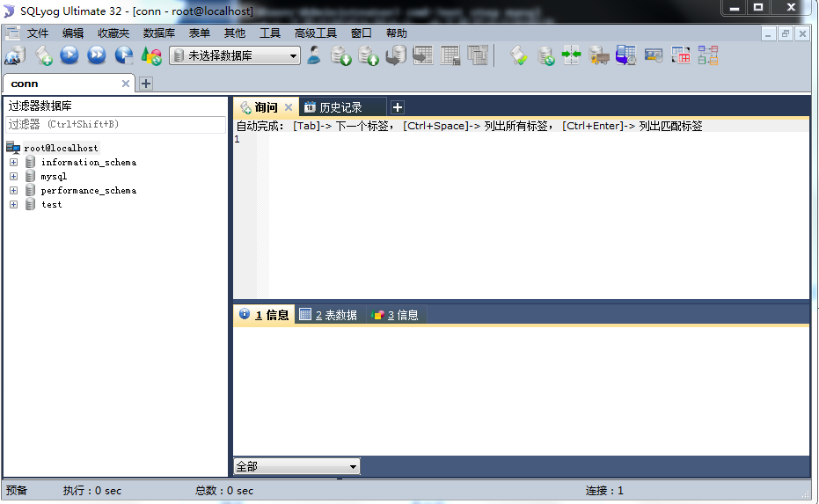Open the Database Synchronization wizard icon
Viewport: 819px width, 504px height.
coord(545,55)
